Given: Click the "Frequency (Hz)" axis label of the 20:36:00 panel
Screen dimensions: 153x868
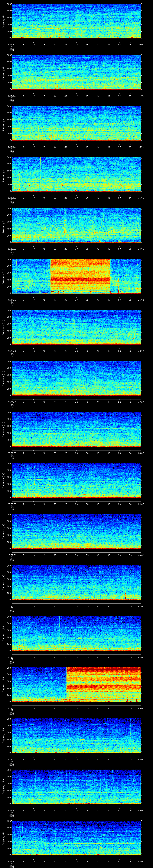Looking at the screenshot, I should coord(3,378).
